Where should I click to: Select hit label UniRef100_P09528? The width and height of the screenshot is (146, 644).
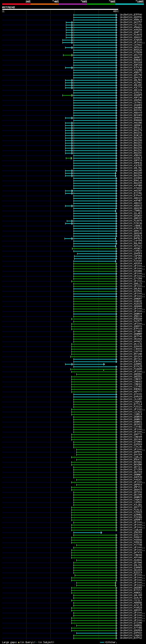pyautogui.click(x=131, y=608)
